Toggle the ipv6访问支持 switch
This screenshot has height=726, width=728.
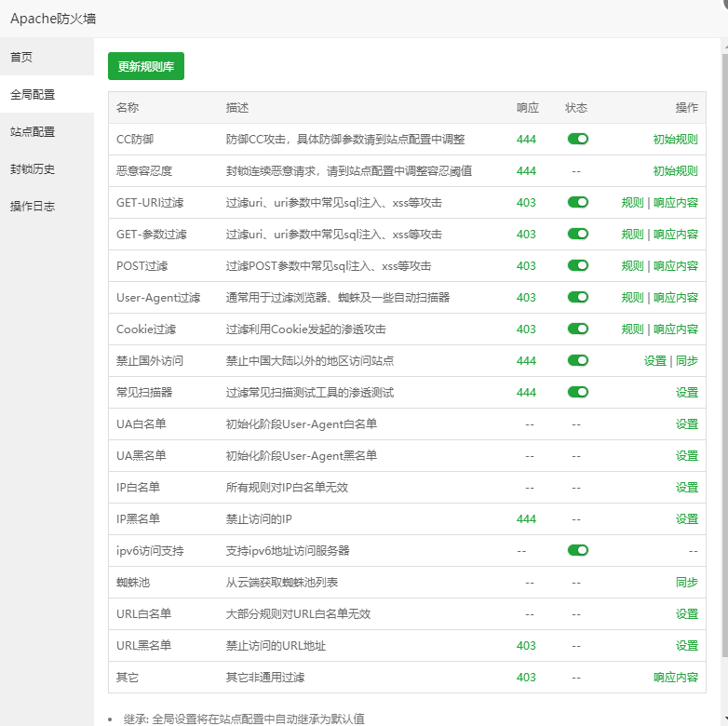point(577,550)
